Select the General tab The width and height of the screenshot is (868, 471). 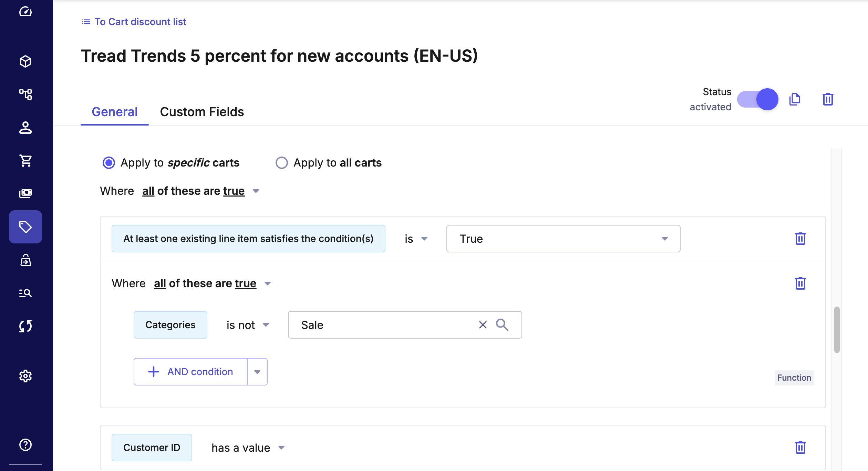(x=114, y=112)
